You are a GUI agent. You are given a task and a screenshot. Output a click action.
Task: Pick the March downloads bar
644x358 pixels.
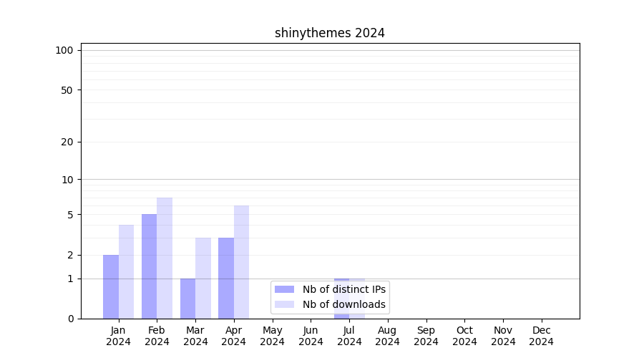click(x=203, y=278)
